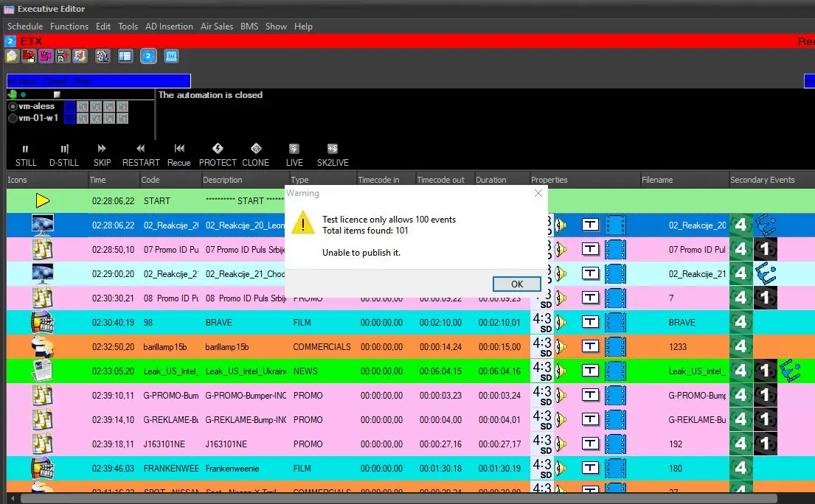Viewport: 815px width, 504px height.
Task: Select the vm-01-w1 radio button
Action: click(x=13, y=118)
